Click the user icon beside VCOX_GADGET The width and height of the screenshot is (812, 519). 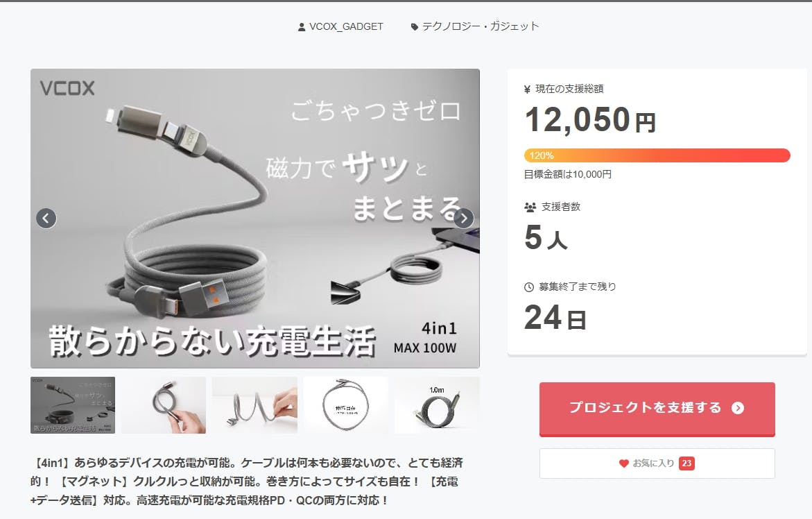click(x=302, y=27)
